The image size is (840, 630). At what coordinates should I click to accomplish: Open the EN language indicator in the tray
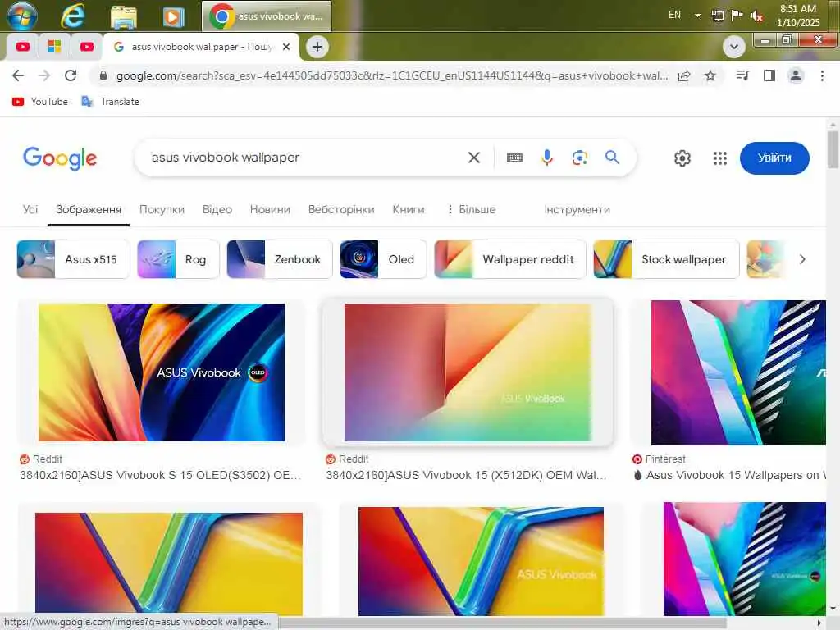[674, 15]
